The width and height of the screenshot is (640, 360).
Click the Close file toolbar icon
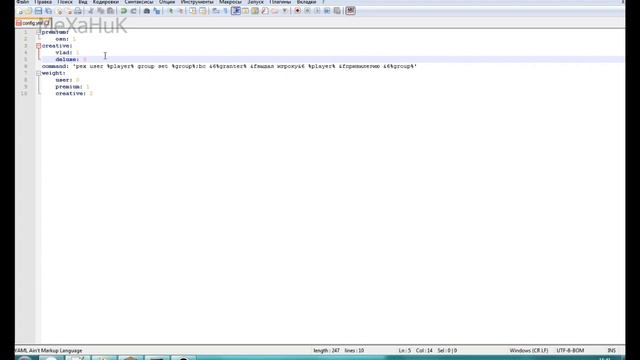coord(59,11)
